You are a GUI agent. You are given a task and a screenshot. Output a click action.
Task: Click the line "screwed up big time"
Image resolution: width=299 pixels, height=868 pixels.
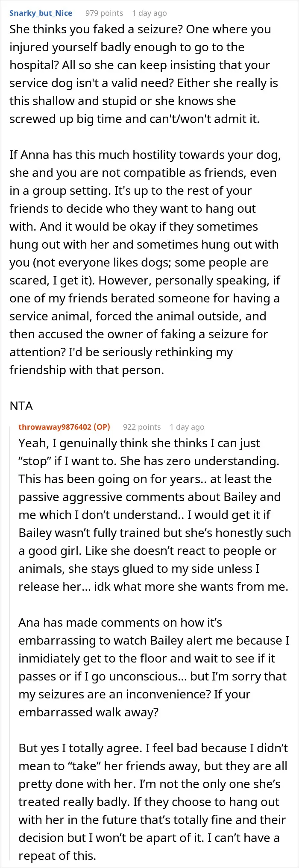pyautogui.click(x=135, y=119)
